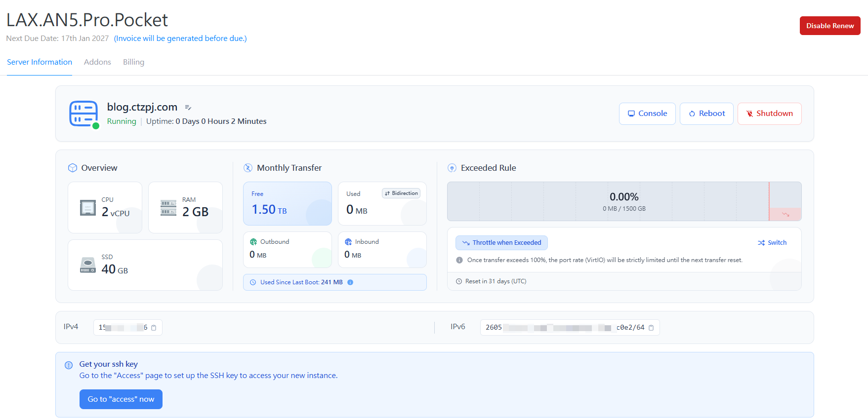Click info icon next to Used Since Last Boot
The height and width of the screenshot is (419, 868).
(x=350, y=282)
